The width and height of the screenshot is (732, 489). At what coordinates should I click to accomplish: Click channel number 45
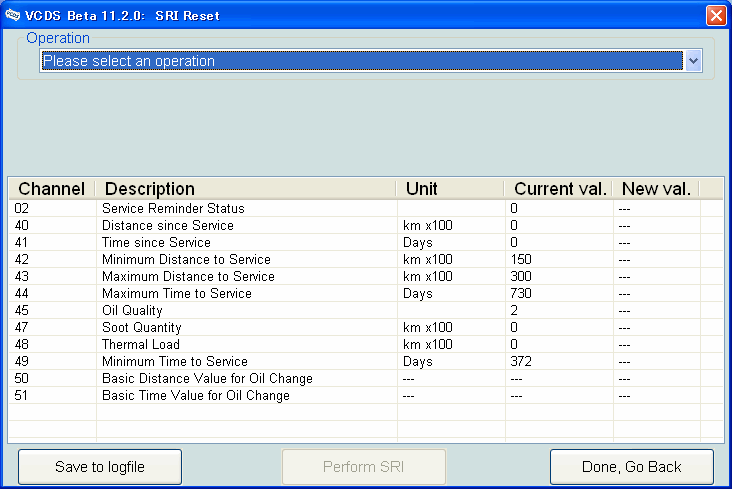click(x=21, y=311)
